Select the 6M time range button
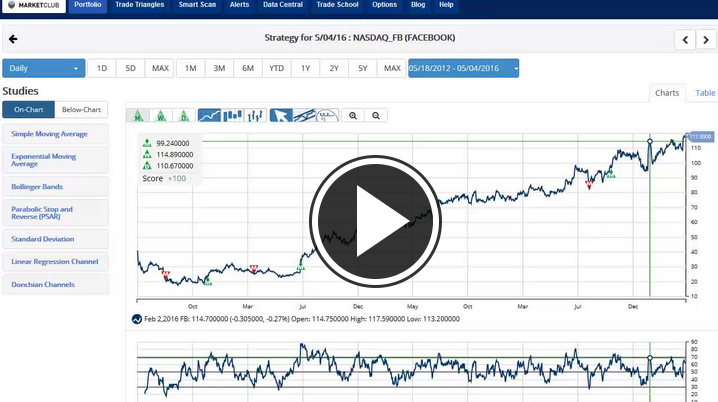 click(247, 68)
